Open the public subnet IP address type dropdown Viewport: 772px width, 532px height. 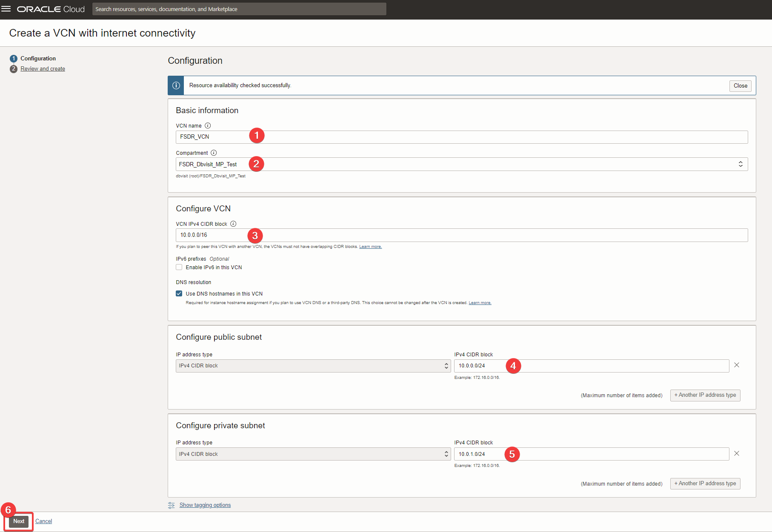click(x=313, y=366)
